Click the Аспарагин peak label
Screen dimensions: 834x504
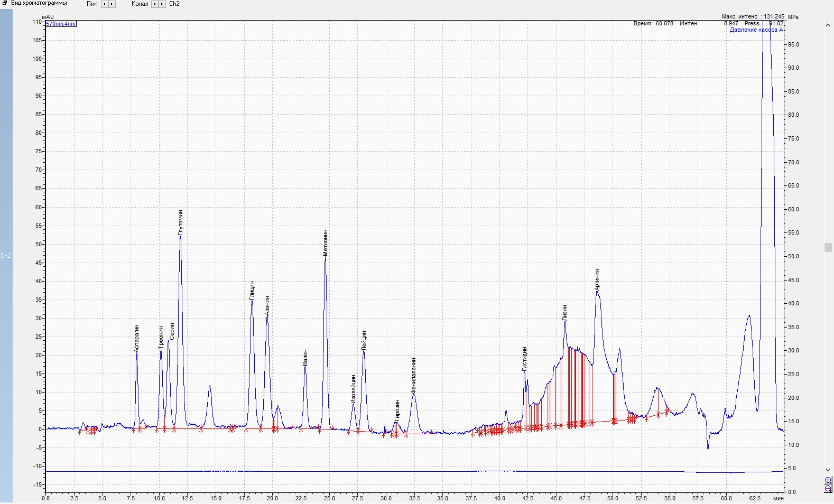pyautogui.click(x=137, y=338)
